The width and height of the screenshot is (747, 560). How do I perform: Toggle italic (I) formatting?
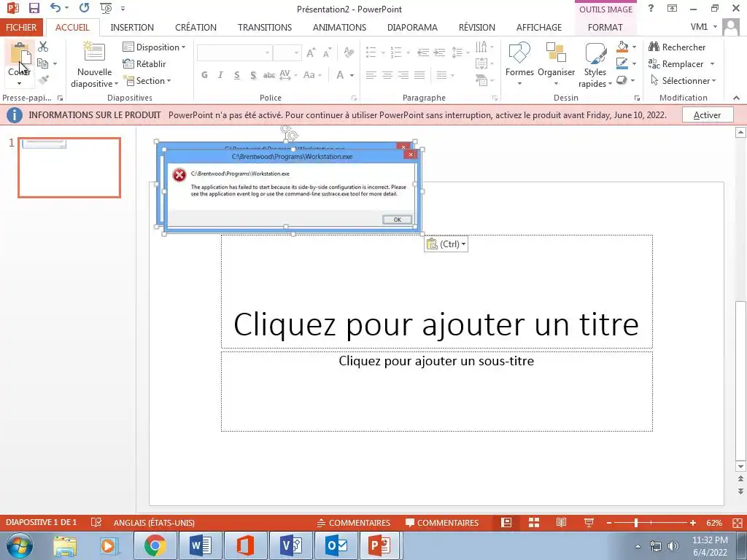(x=220, y=75)
